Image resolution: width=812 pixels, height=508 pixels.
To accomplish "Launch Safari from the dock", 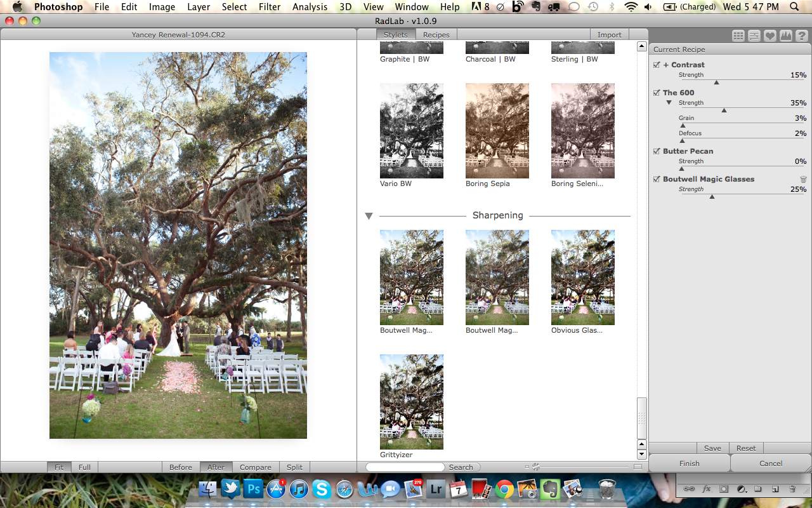I will click(344, 490).
